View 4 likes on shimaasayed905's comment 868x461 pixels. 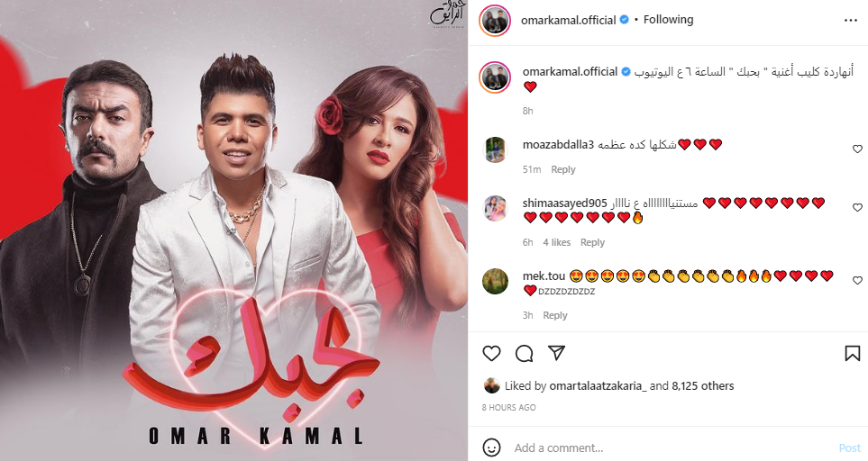coord(557,243)
